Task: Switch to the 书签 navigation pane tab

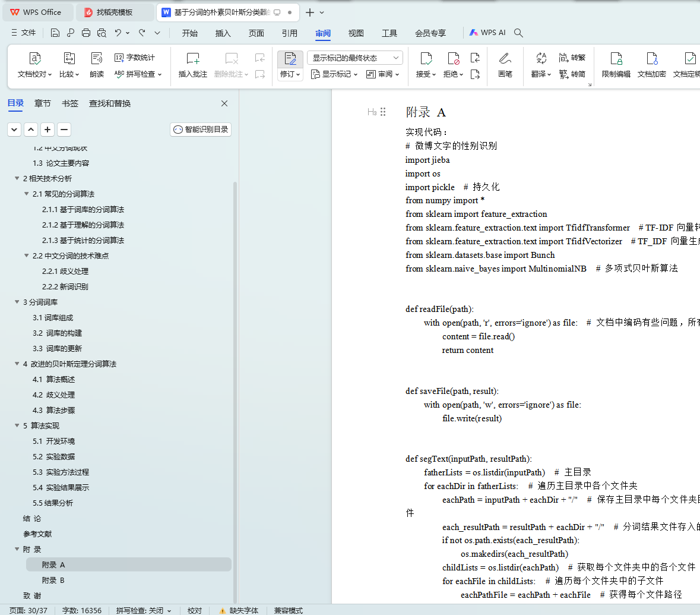Action: (69, 104)
